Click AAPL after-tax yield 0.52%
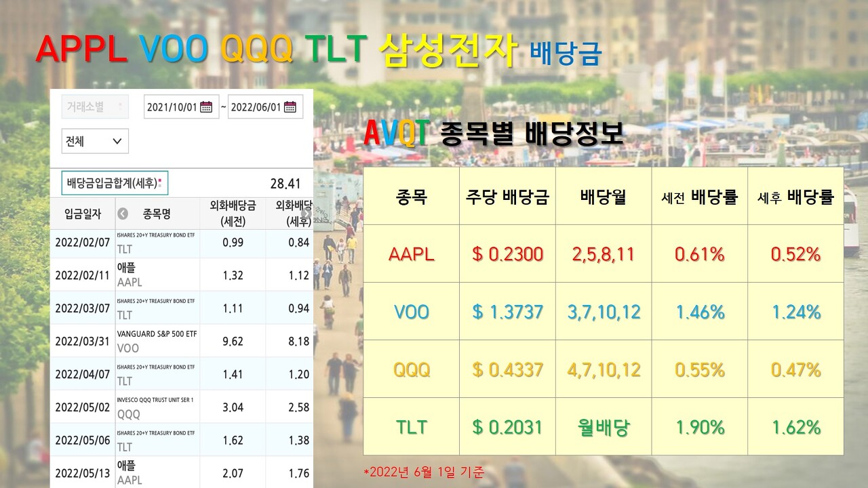Viewport: 868px width, 488px height. point(795,254)
